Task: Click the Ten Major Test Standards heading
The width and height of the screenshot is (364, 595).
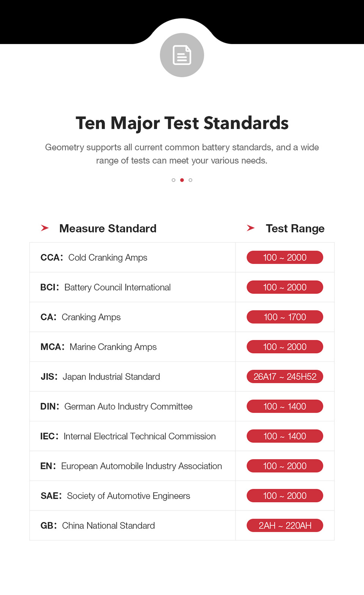Action: (x=182, y=123)
